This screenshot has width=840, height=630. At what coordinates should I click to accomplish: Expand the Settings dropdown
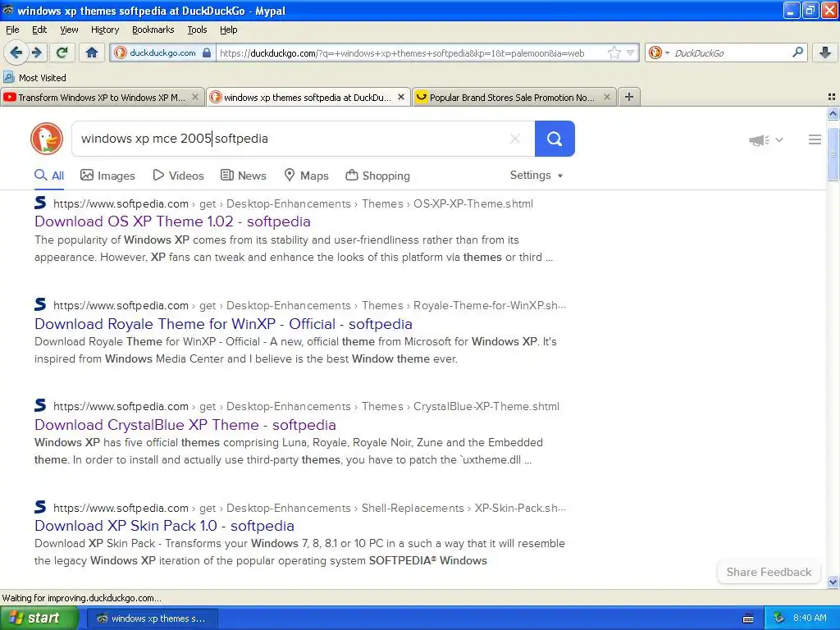coord(536,176)
